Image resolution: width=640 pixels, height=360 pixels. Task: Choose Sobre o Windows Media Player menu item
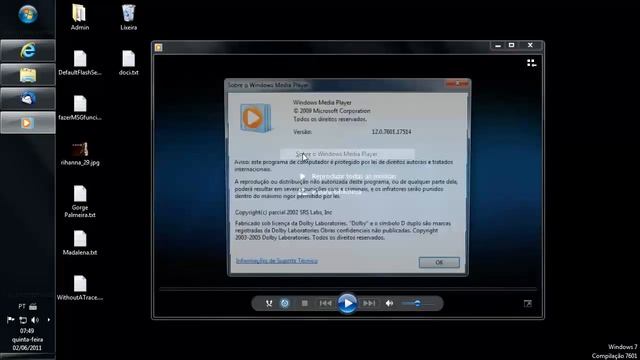tap(347, 154)
